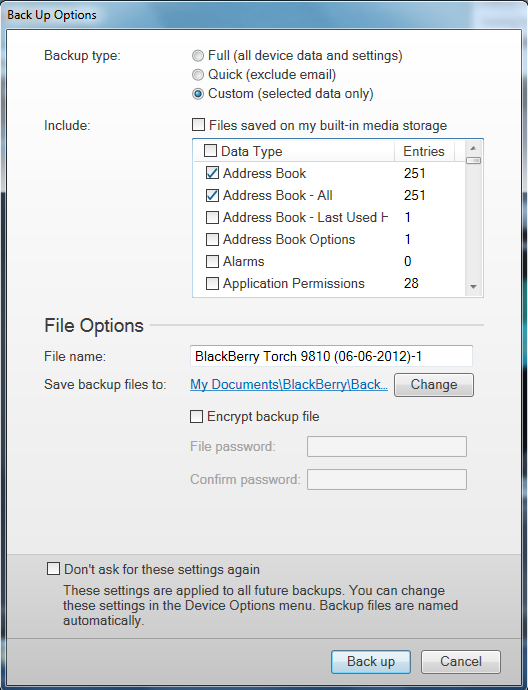
Task: Click into the File name text field
Action: [331, 356]
